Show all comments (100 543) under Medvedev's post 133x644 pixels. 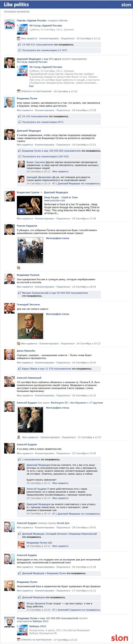click(46, 156)
